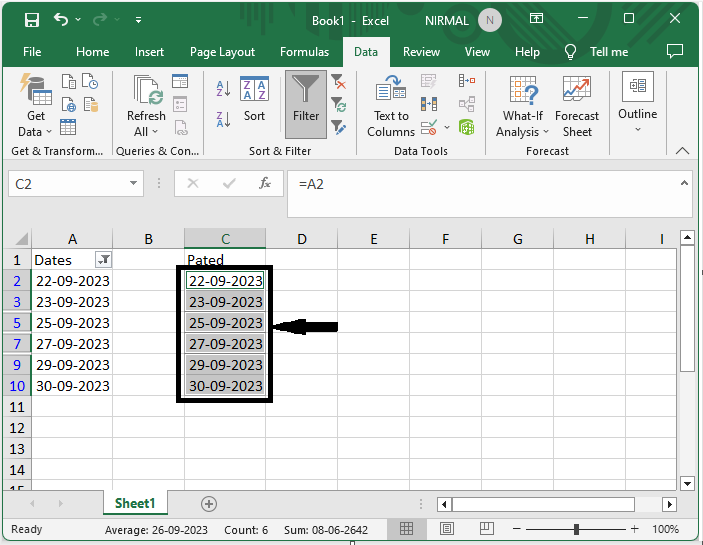Screen dimensions: 703x545
Task: Click the Insert Function fx icon
Action: [265, 183]
